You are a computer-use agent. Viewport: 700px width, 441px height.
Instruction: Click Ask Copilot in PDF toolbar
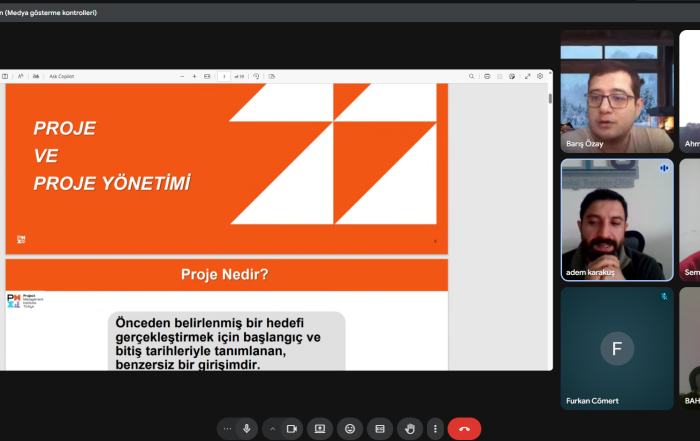[x=62, y=76]
